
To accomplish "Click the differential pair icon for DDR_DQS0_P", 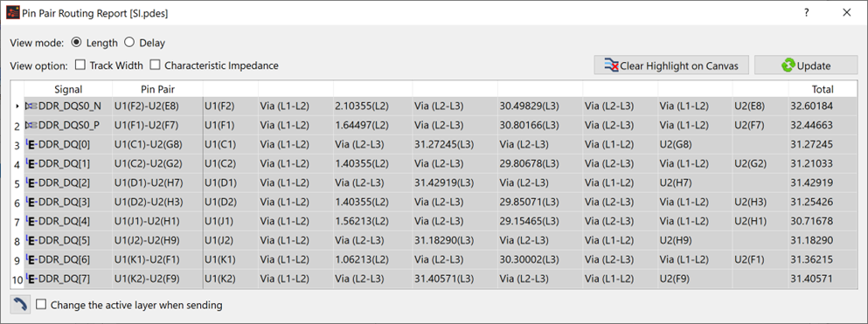I will click(x=31, y=125).
